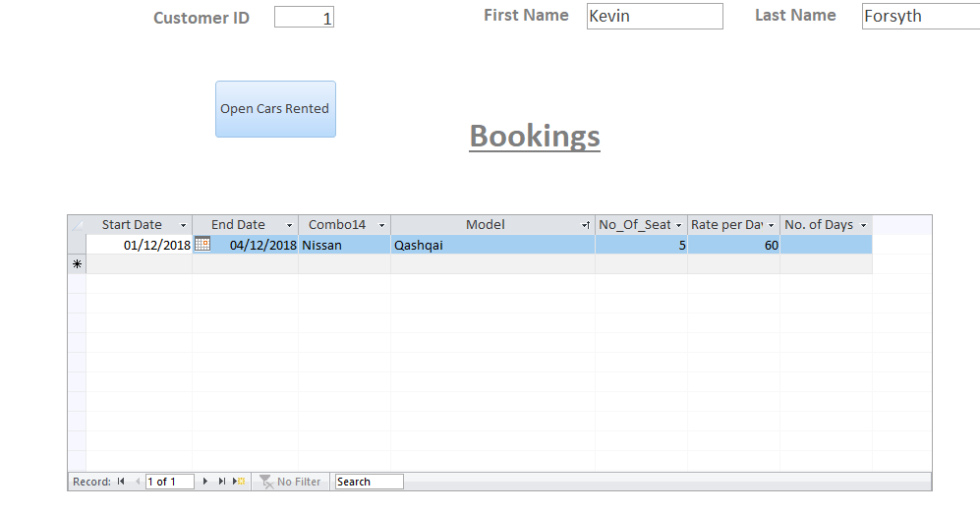This screenshot has height=513, width=980.
Task: Go to previous record navigation icon
Action: click(137, 482)
